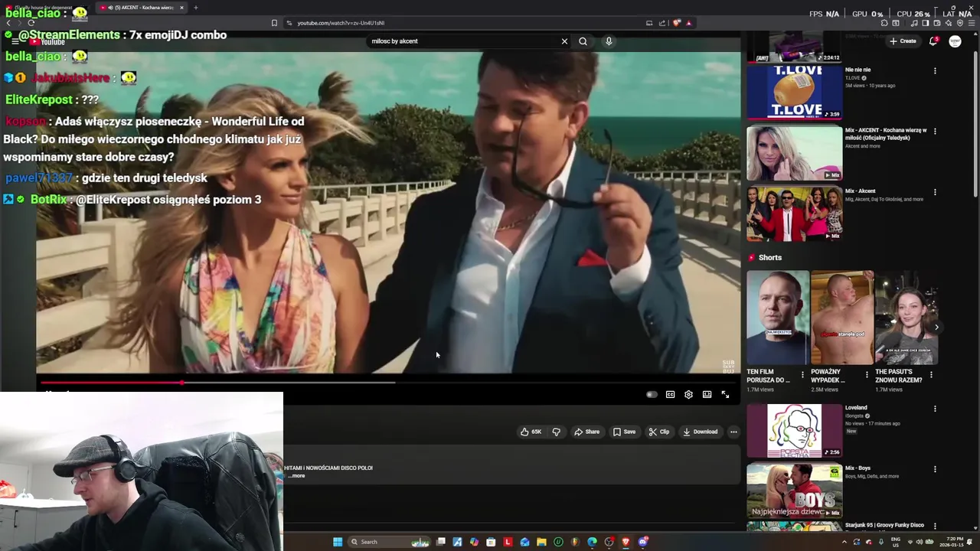Save the video to a playlist
Screen dimensions: 980x551
[624, 432]
